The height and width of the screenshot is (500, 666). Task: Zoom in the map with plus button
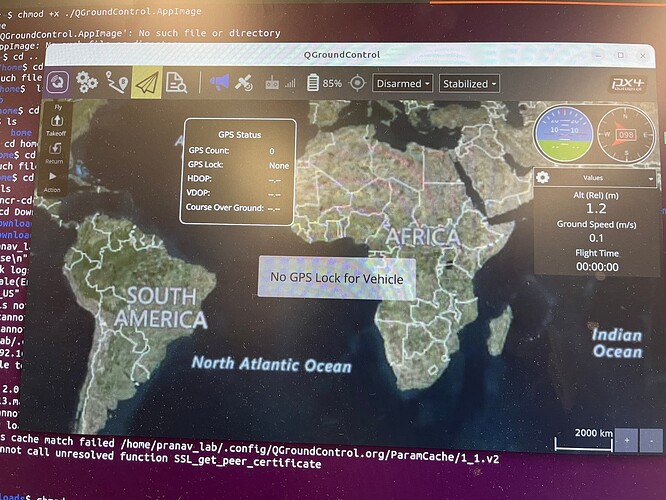coord(626,441)
